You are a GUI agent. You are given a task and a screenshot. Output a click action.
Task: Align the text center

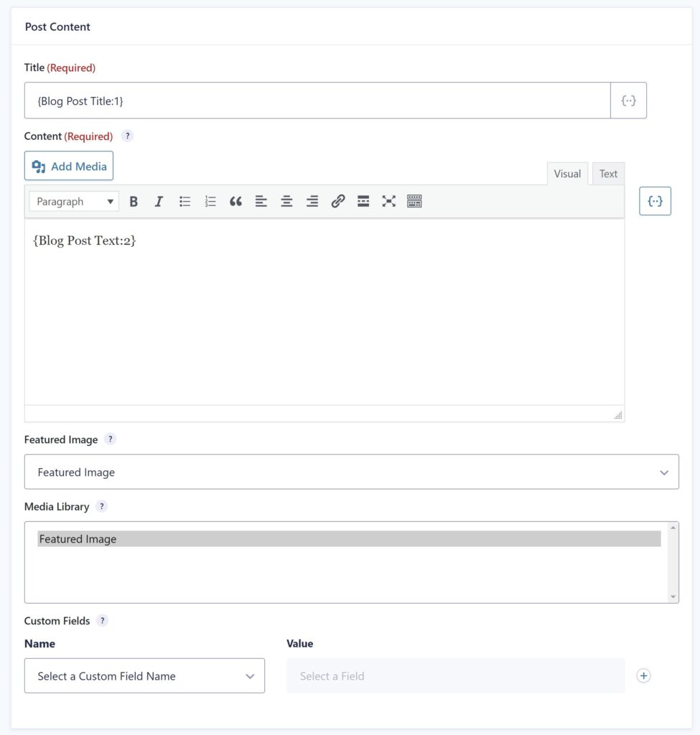(x=286, y=201)
